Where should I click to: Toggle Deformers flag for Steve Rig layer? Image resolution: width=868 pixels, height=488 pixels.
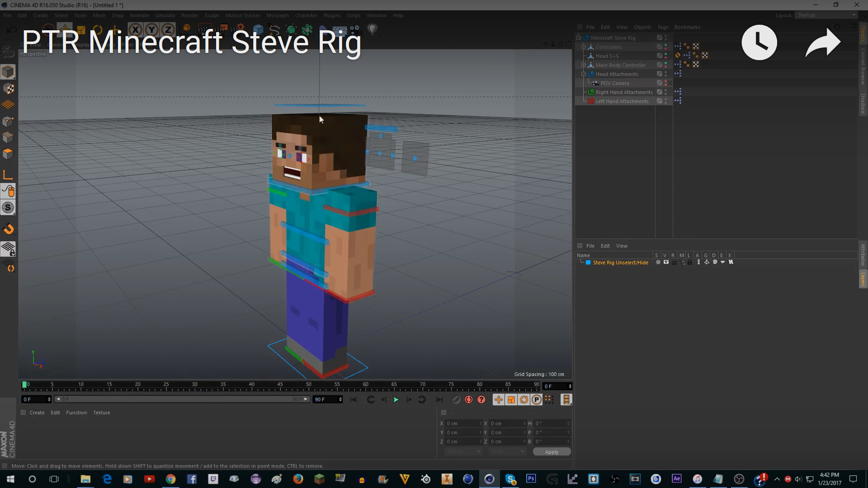pyautogui.click(x=715, y=262)
